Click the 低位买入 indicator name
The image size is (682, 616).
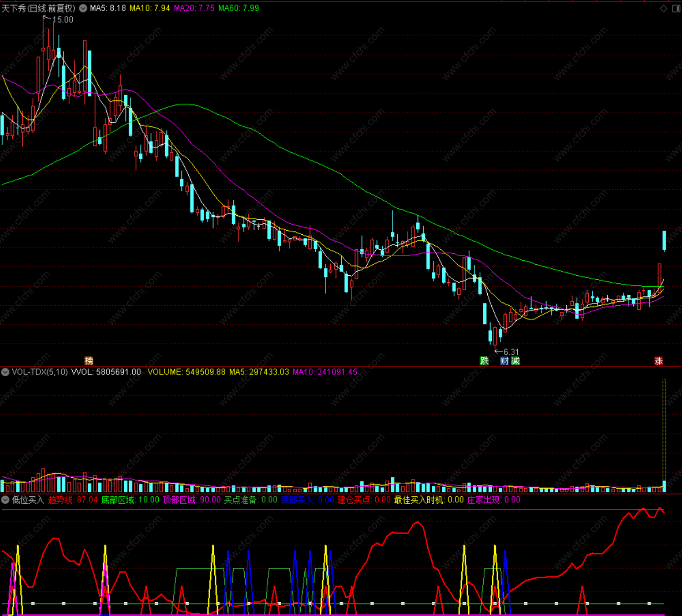point(28,500)
